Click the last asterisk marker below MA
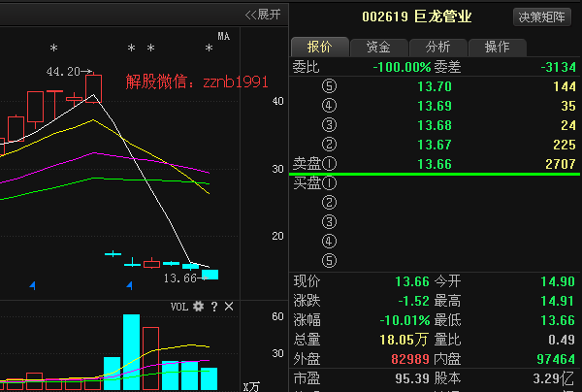 tap(209, 48)
